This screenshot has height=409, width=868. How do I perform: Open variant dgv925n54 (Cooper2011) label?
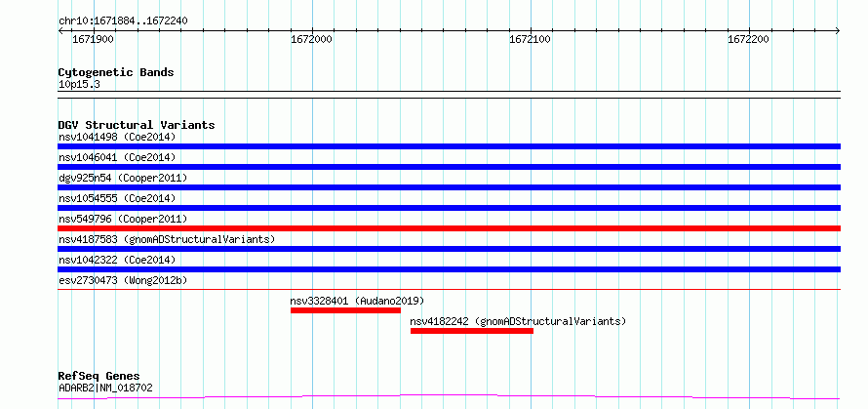click(123, 178)
